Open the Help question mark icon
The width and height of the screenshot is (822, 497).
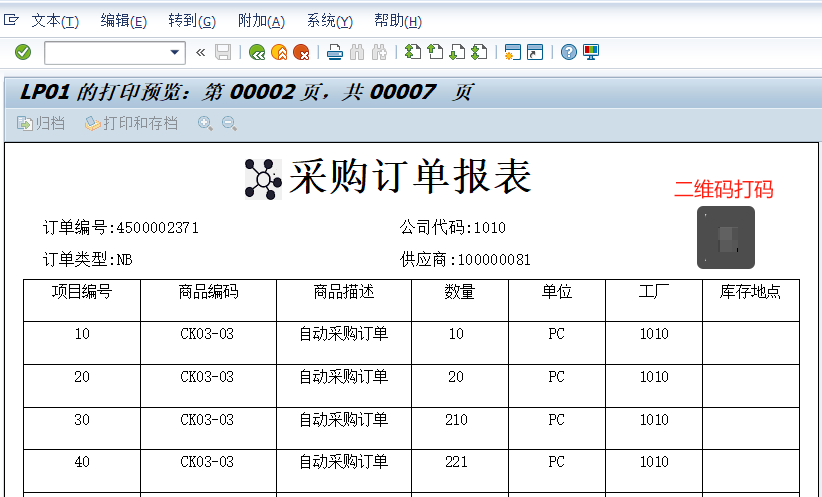tap(569, 52)
